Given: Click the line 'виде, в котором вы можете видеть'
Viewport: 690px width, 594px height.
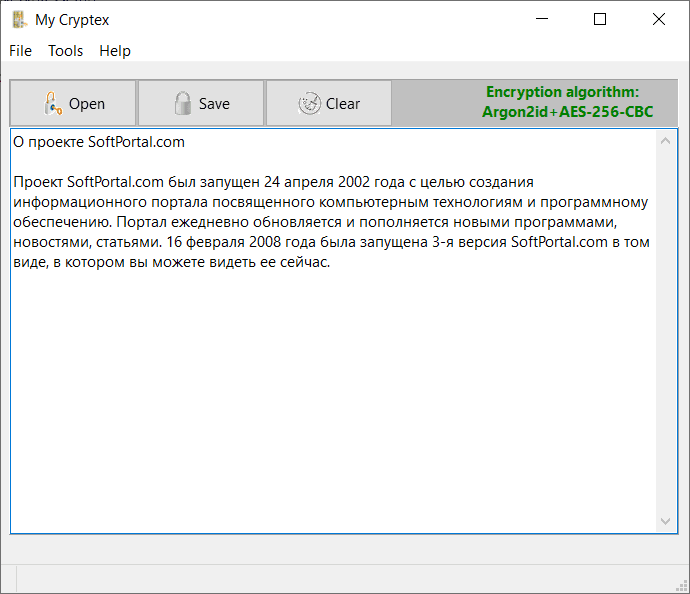Looking at the screenshot, I should point(172,262).
